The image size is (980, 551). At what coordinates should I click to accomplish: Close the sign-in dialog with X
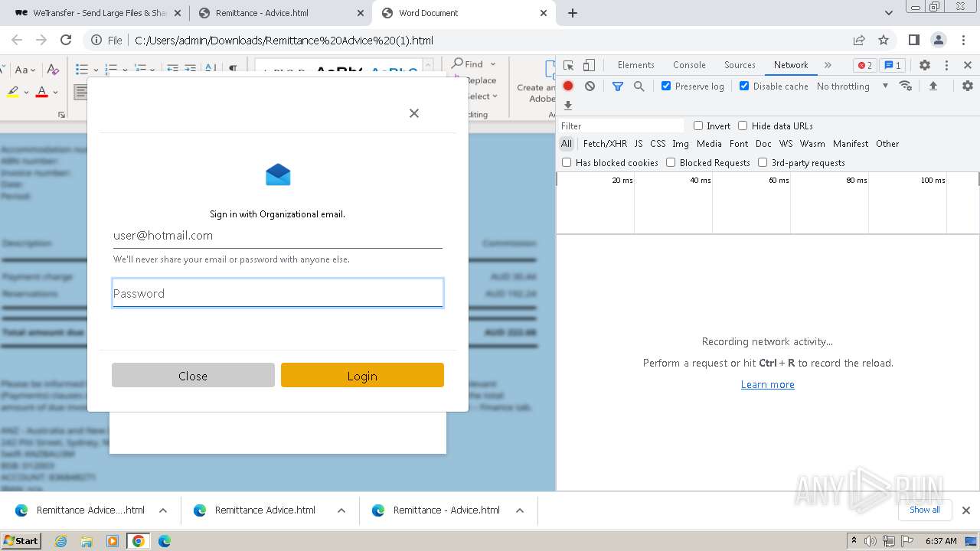pos(414,113)
